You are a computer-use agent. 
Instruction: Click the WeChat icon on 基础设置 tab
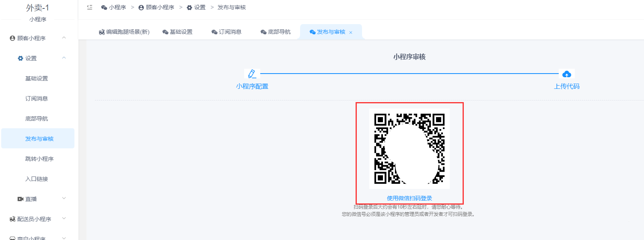tap(165, 32)
